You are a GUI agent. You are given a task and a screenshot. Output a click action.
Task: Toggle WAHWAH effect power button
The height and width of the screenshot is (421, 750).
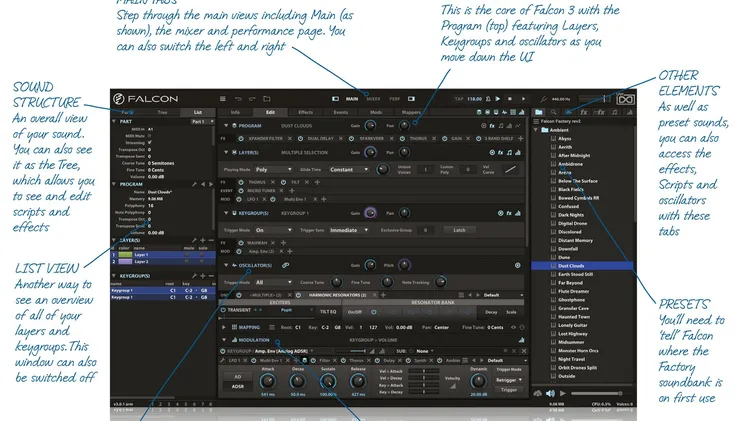tap(241, 243)
